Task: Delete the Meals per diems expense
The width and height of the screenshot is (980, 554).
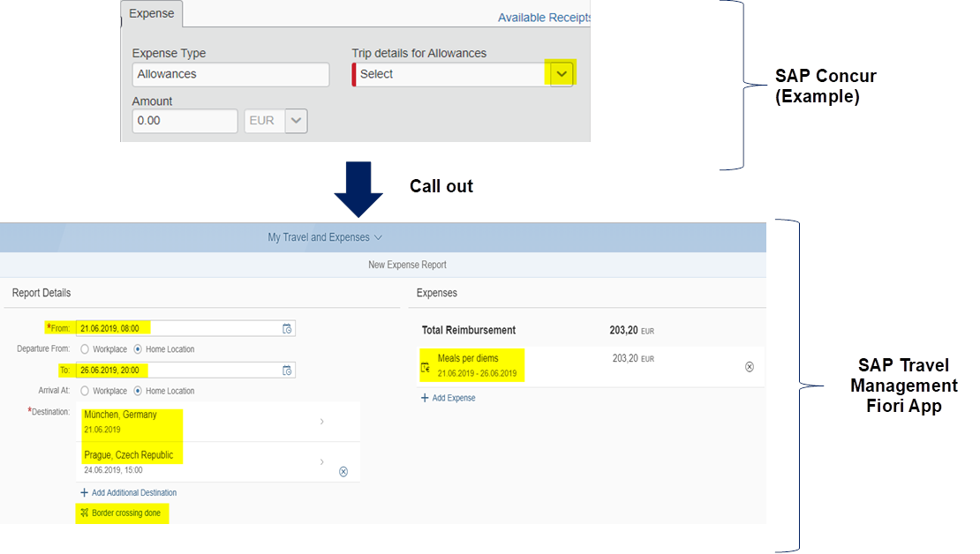Action: tap(750, 367)
